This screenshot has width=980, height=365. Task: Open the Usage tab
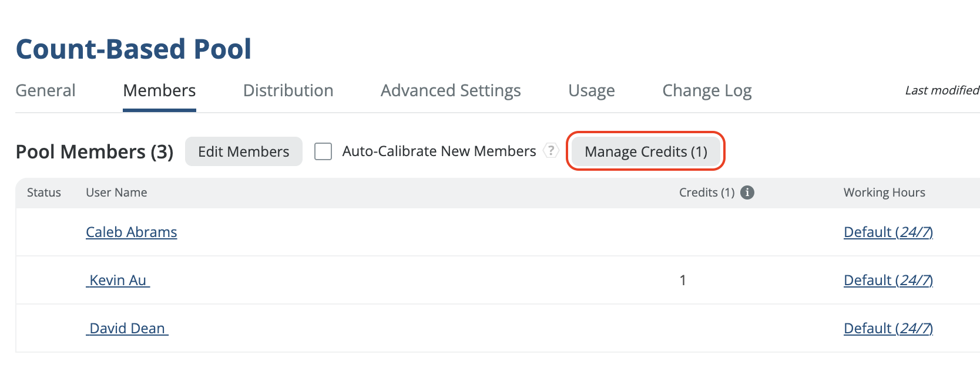click(592, 90)
